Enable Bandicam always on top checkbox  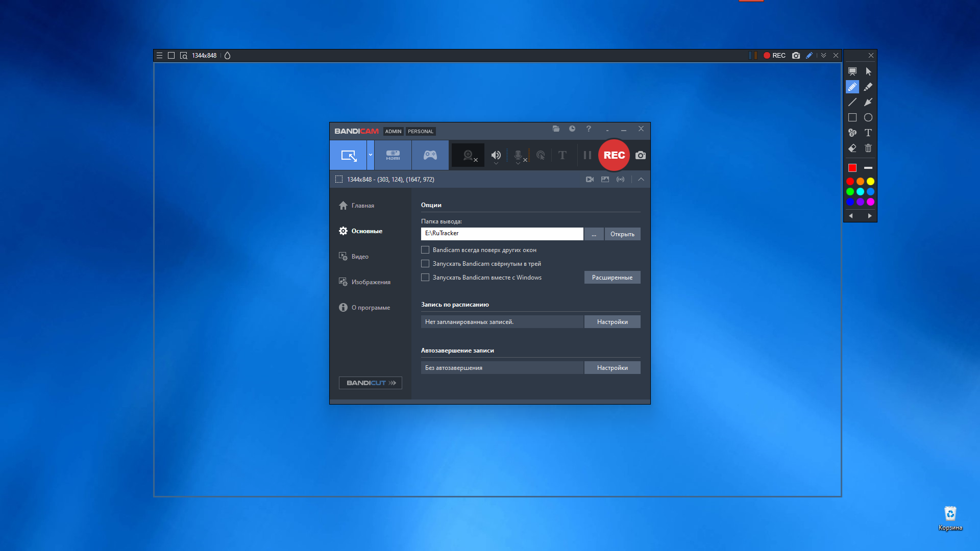tap(425, 250)
